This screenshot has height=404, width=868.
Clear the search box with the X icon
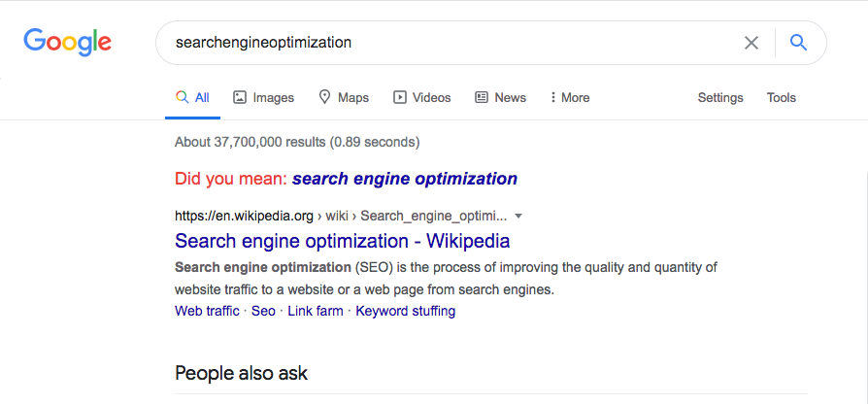[x=751, y=43]
